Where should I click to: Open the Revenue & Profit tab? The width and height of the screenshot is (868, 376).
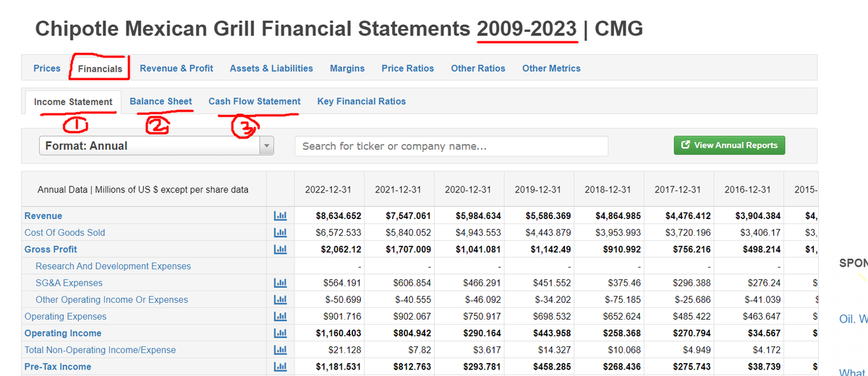pos(176,68)
